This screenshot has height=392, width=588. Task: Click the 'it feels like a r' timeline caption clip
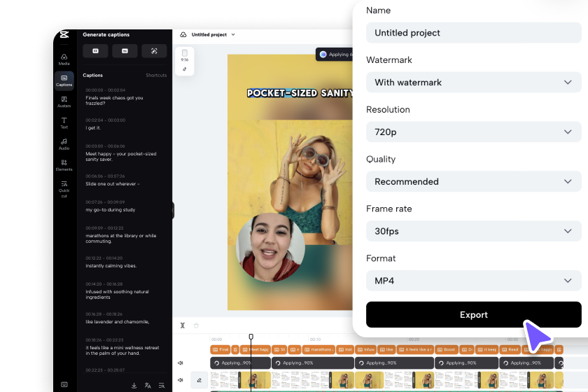pyautogui.click(x=414, y=349)
